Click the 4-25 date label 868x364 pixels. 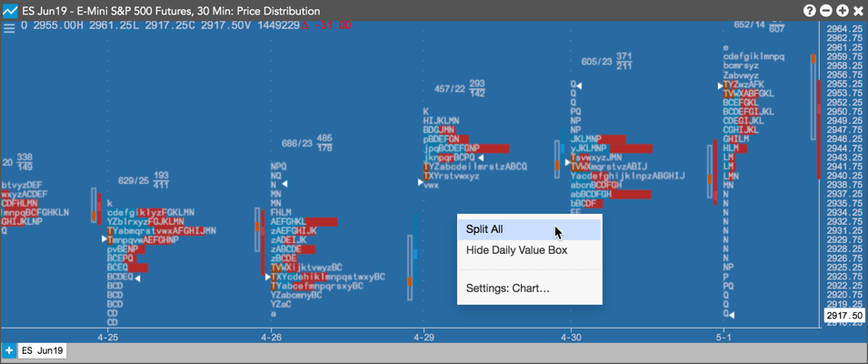click(x=107, y=337)
